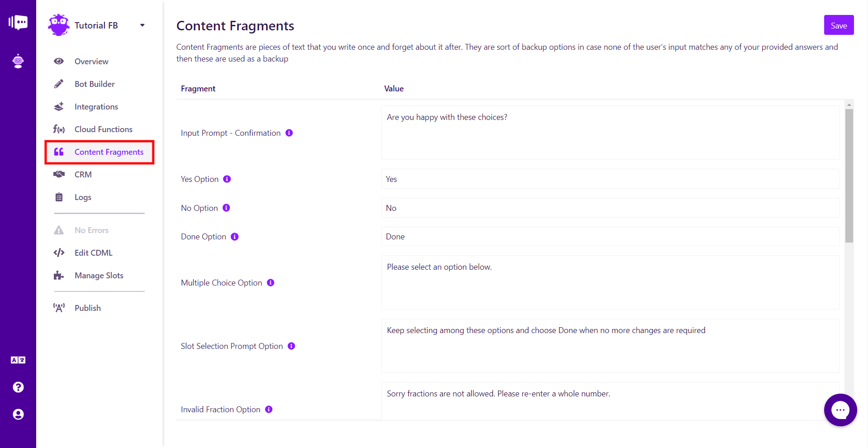Click the CRM handshake icon
Screen dimensions: 868x448
59,174
